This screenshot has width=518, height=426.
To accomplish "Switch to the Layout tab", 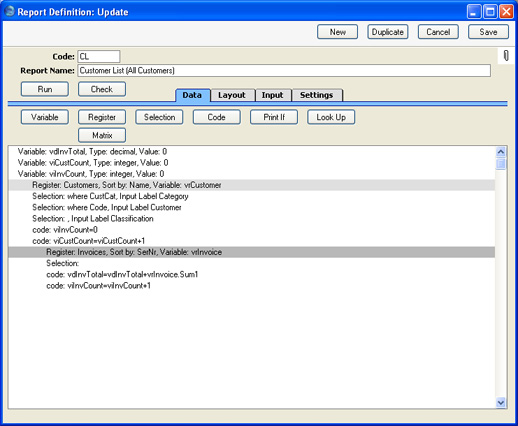I will point(232,95).
